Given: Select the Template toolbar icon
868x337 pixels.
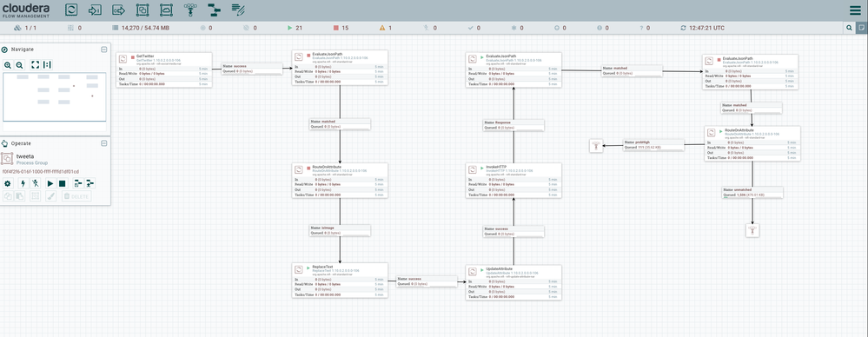Looking at the screenshot, I should [215, 10].
